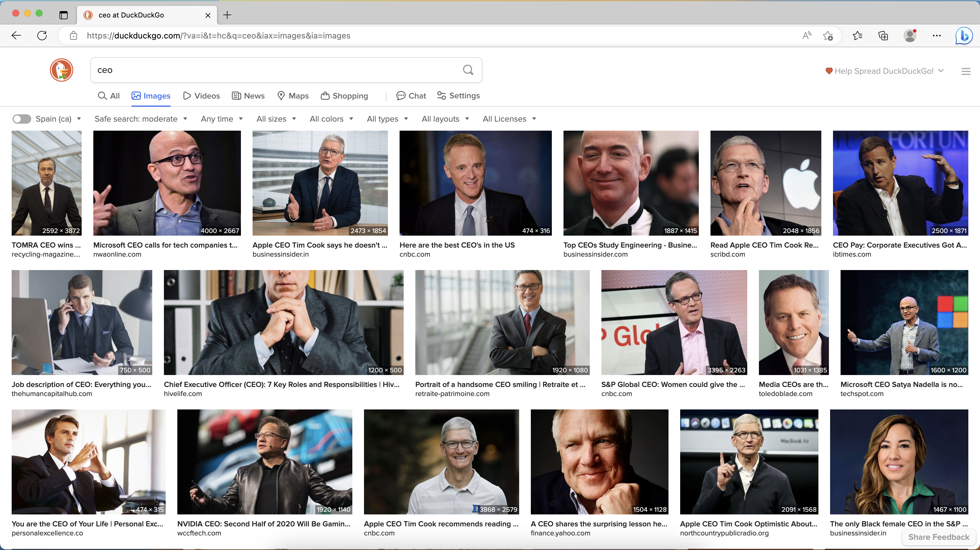Open the All types filter dropdown

point(387,119)
